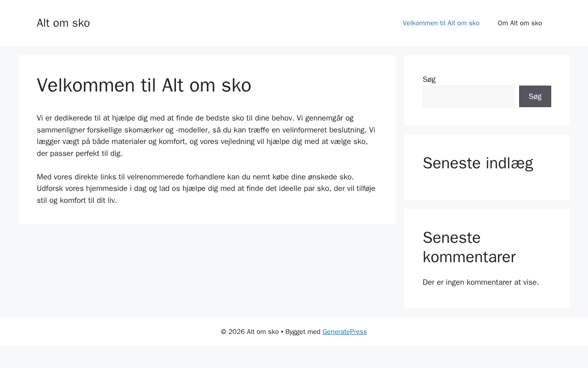The image size is (588, 368).
Task: Click the site title 'Alt om sko' in header
Action: coord(63,23)
